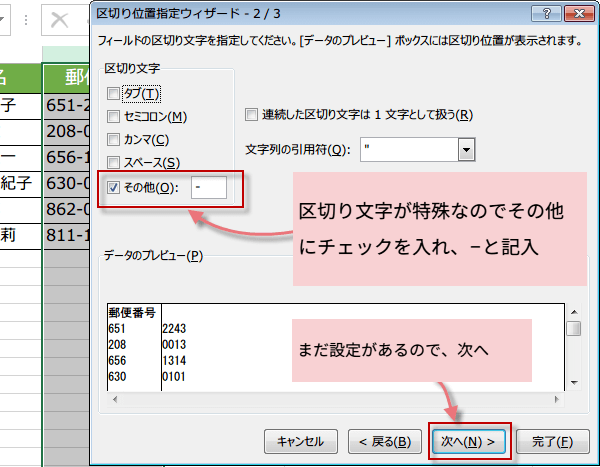Click the preview scrollbar down arrow
Image resolution: width=600 pixels, height=467 pixels.
(573, 384)
